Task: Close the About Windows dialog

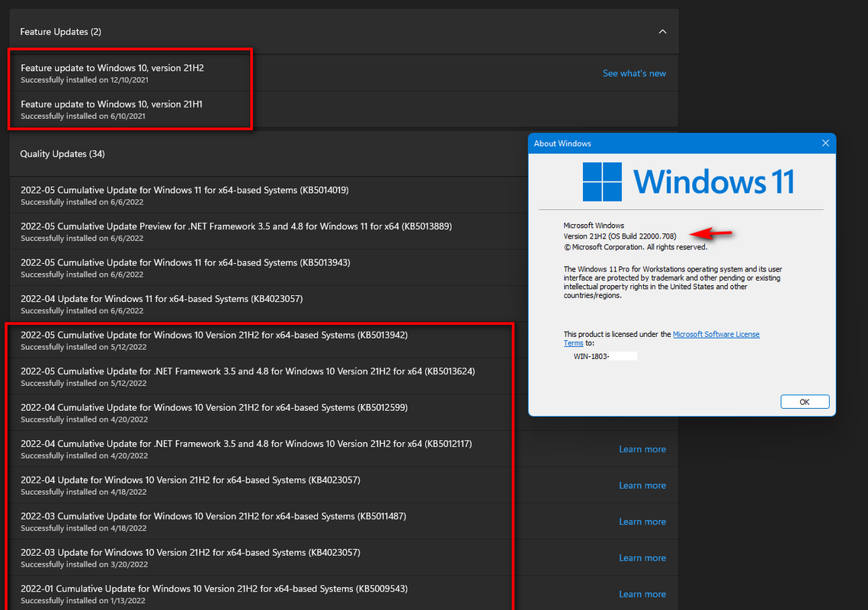Action: (x=825, y=143)
